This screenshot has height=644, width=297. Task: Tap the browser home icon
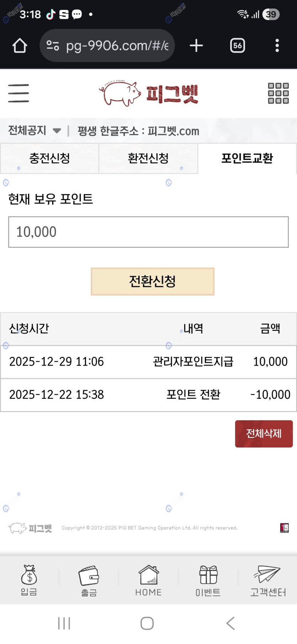(20, 46)
